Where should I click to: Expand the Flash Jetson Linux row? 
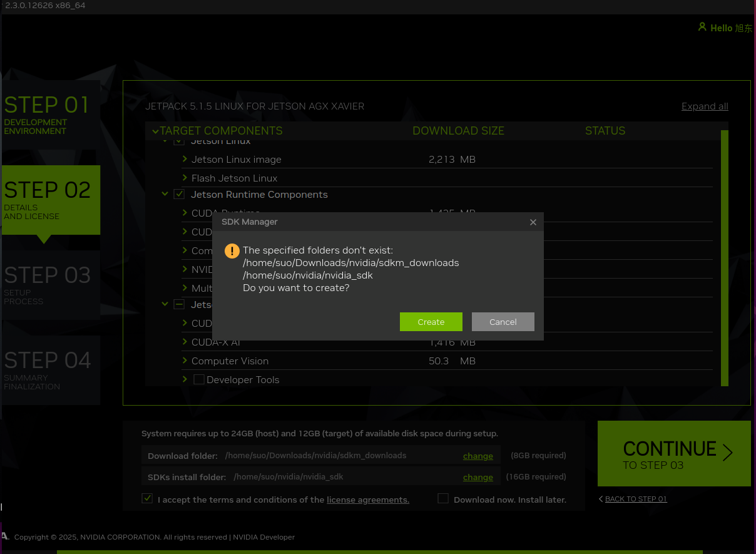185,178
